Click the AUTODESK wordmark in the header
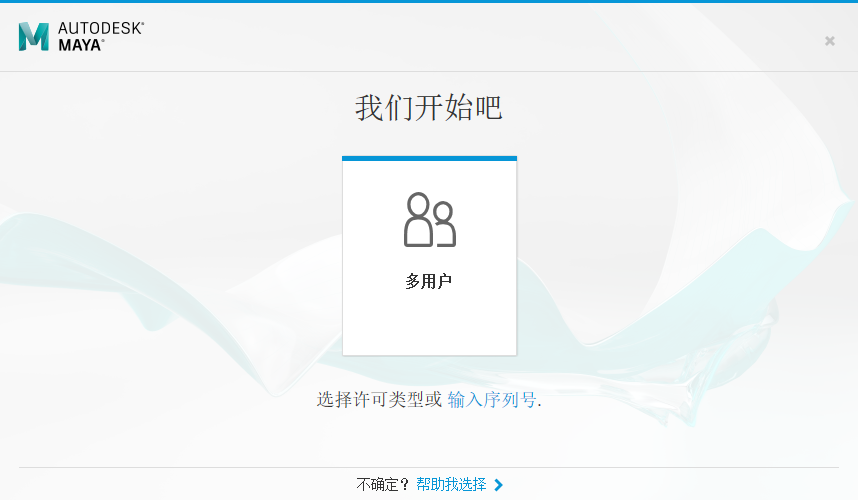This screenshot has height=500, width=858. point(100,28)
